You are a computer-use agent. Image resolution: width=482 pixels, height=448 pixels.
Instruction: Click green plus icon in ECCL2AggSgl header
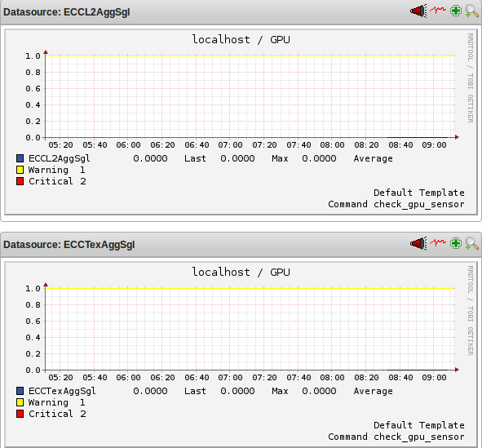(456, 11)
